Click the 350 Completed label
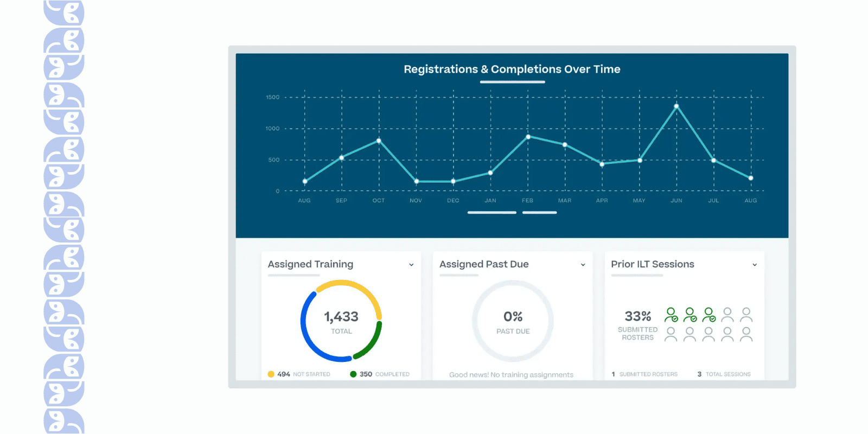 (x=385, y=374)
